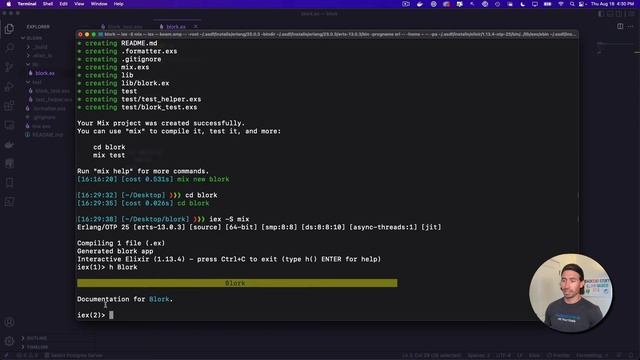This screenshot has width=640, height=360.
Task: Click the battery icon in the menu bar
Action: (x=547, y=4)
